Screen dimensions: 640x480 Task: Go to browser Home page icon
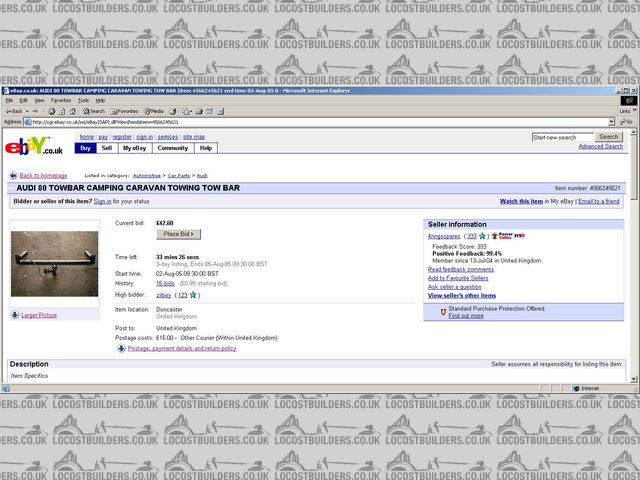tap(71, 111)
